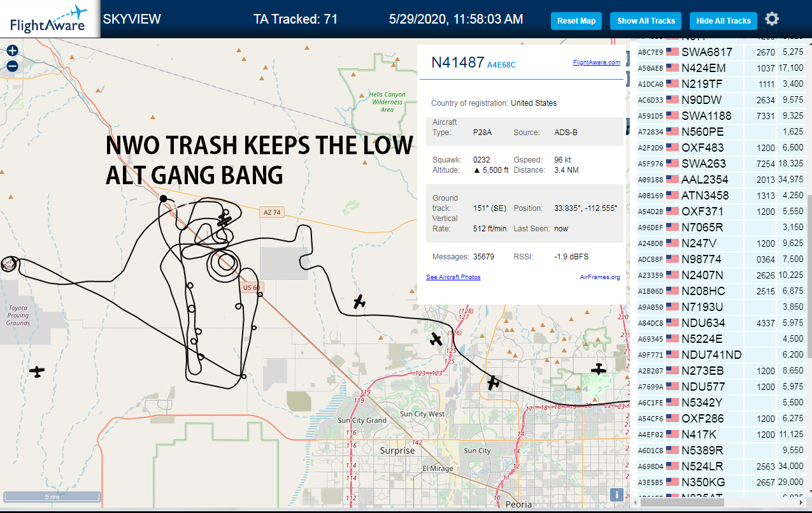Image resolution: width=812 pixels, height=513 pixels.
Task: Select the AAL2354 flight row
Action: [722, 180]
